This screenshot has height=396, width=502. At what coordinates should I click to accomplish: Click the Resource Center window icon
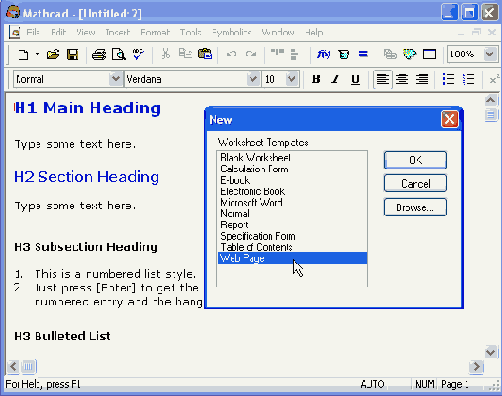coord(429,54)
